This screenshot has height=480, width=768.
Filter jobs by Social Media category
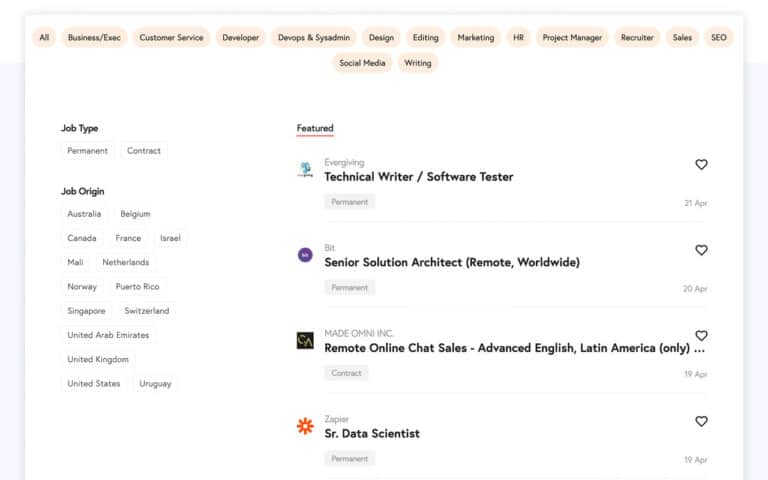coord(362,63)
